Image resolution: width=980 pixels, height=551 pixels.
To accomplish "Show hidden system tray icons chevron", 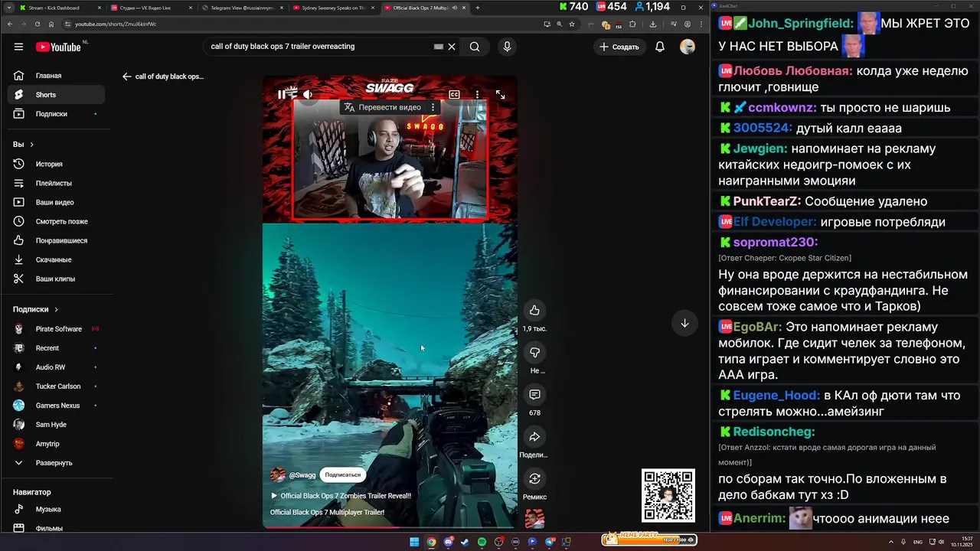I will tap(892, 542).
